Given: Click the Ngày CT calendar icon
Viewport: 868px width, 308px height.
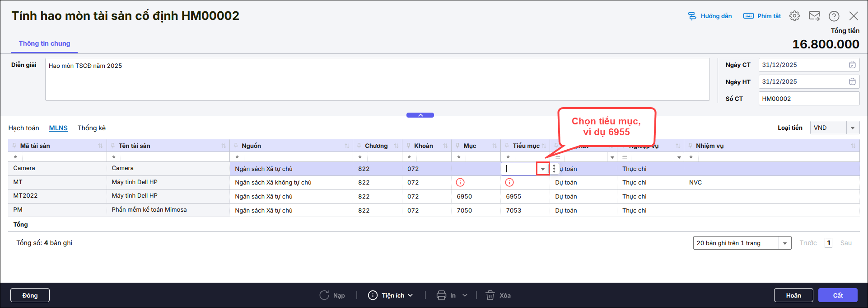Looking at the screenshot, I should pyautogui.click(x=852, y=65).
